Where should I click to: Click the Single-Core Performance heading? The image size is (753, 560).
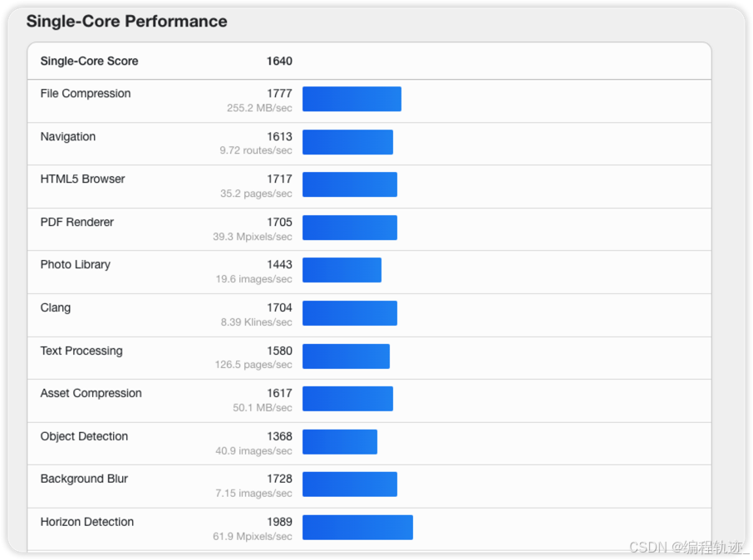coord(126,22)
